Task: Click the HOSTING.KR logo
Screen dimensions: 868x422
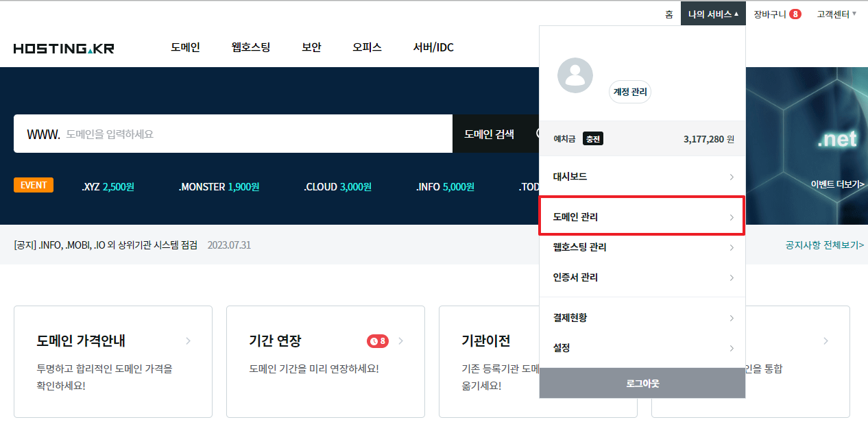Action: tap(64, 49)
